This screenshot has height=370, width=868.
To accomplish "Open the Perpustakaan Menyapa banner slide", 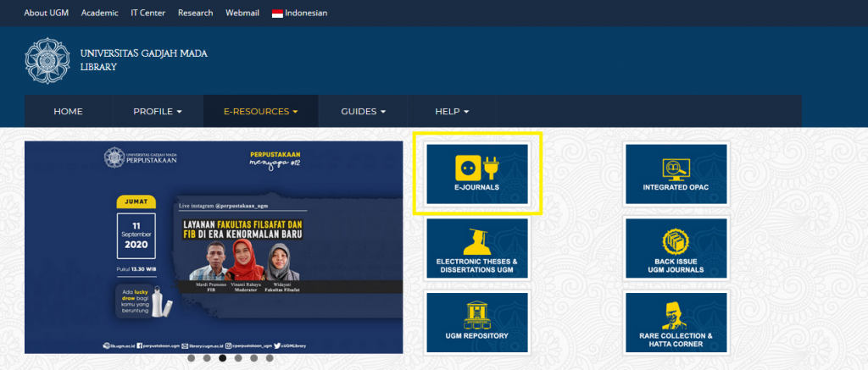I will pyautogui.click(x=214, y=247).
